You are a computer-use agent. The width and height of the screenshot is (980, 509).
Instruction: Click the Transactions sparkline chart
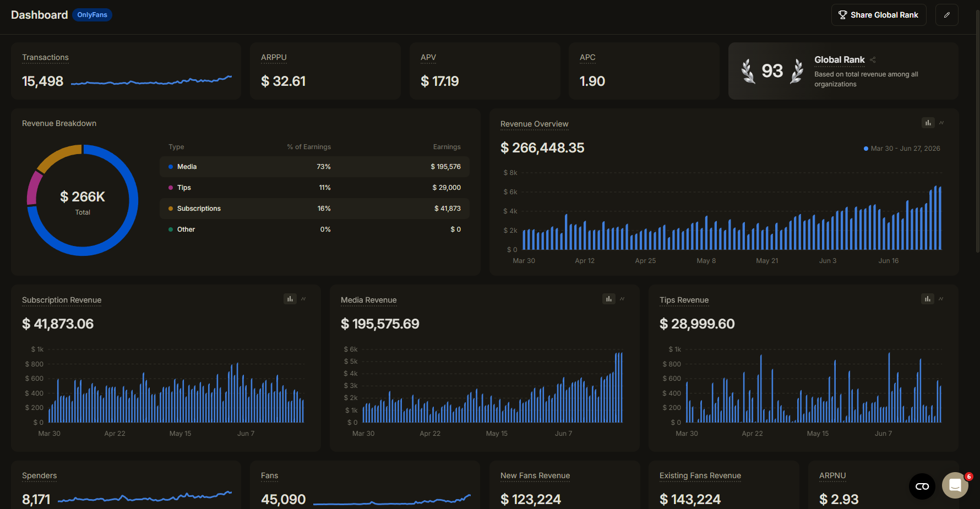(x=151, y=81)
